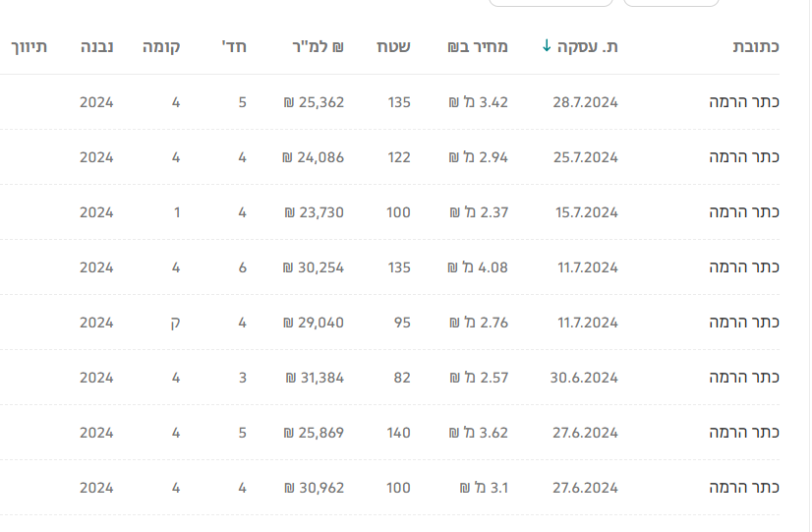
Task: Click the ₪ 30,962 price-per-meter value
Action: coord(314,488)
